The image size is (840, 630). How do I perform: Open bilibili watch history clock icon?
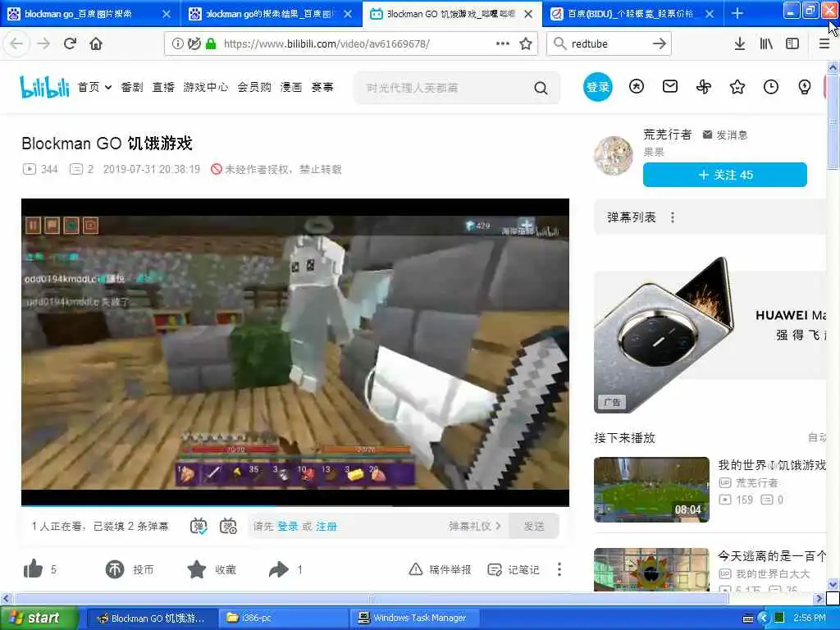[x=771, y=86]
